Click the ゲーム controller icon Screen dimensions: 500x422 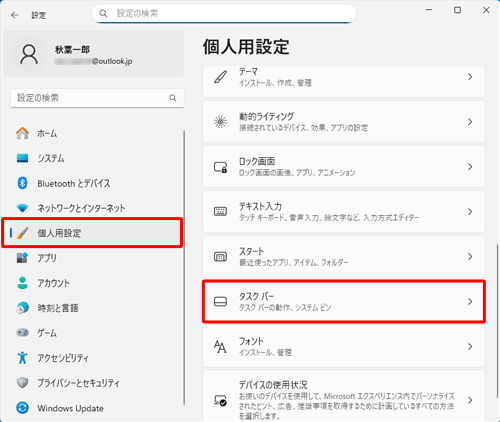coord(22,333)
